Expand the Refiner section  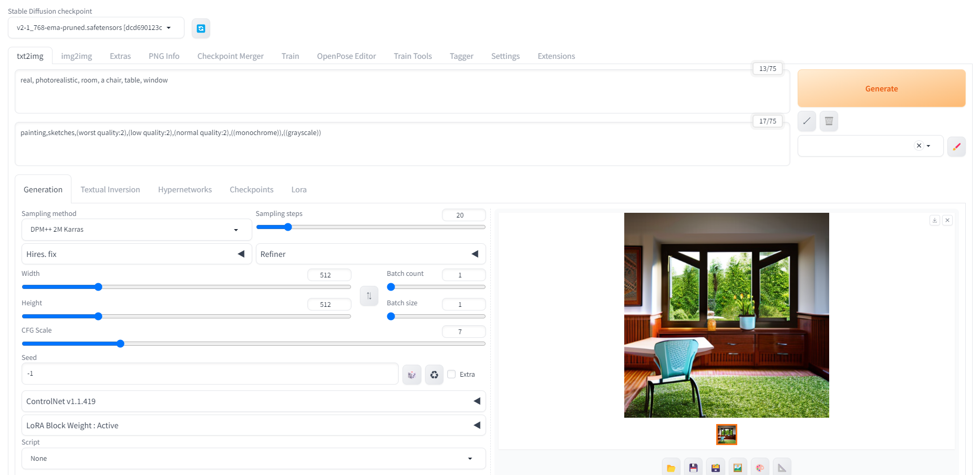point(370,254)
